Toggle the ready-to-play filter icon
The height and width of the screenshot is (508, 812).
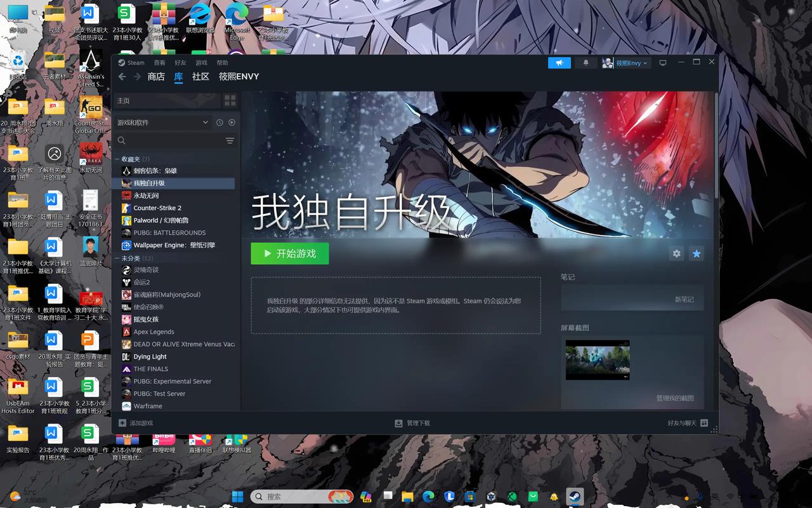pos(232,123)
